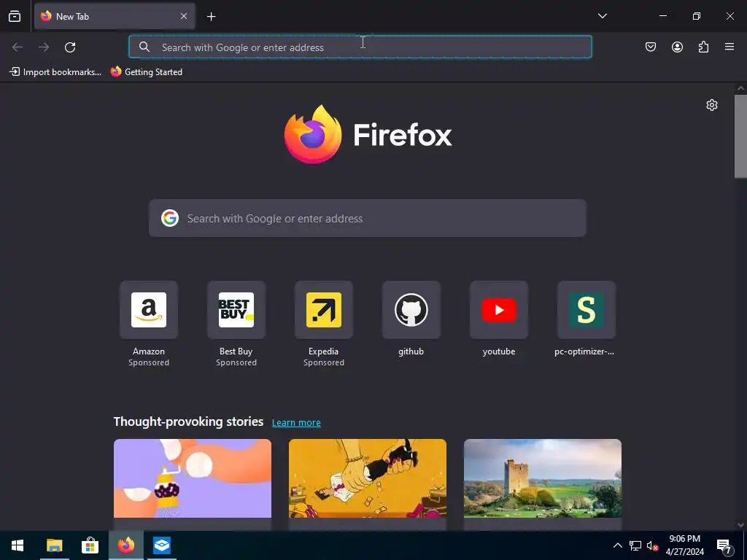Open pc-optimizer shortcut tile
747x560 pixels.
tap(587, 310)
